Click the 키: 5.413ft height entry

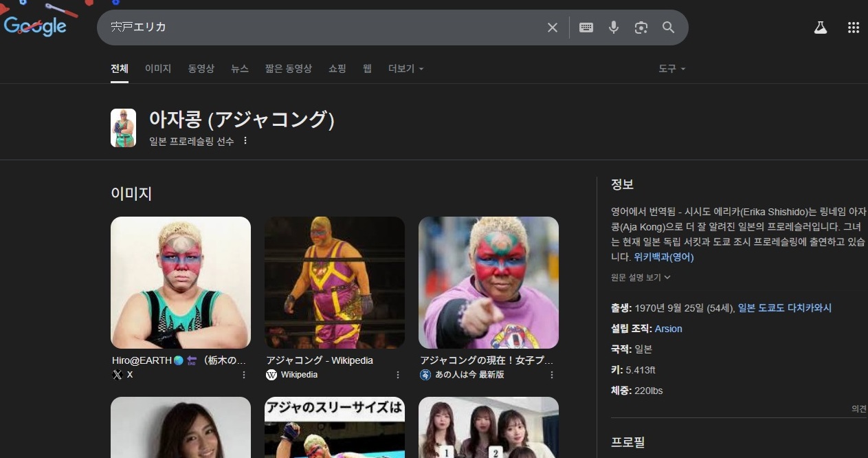[x=633, y=370]
